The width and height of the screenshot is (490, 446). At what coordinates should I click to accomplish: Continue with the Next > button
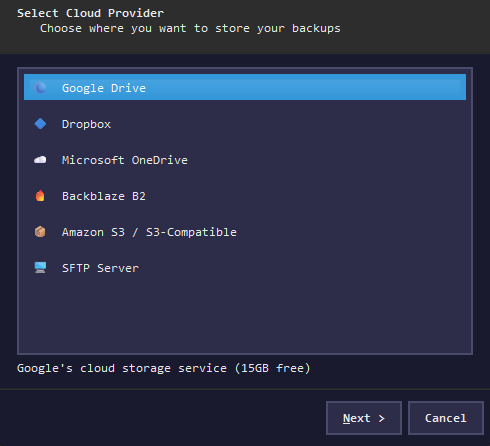[364, 418]
